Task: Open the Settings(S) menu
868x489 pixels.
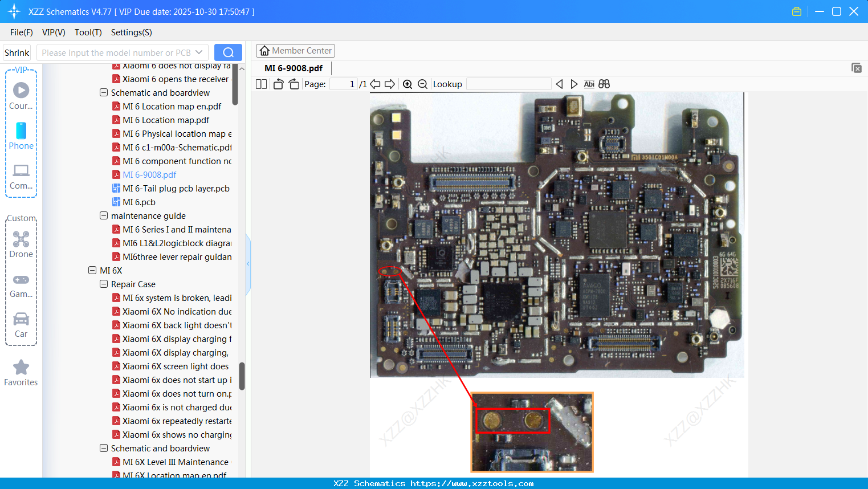Action: [x=131, y=32]
